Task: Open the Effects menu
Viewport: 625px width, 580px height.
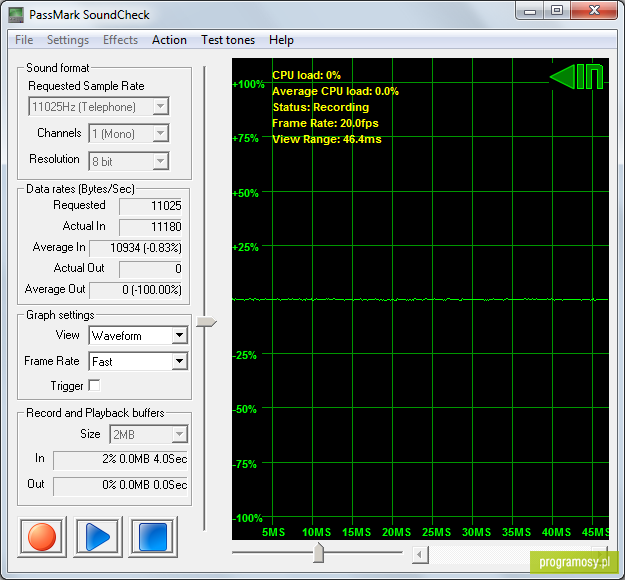Action: click(120, 40)
